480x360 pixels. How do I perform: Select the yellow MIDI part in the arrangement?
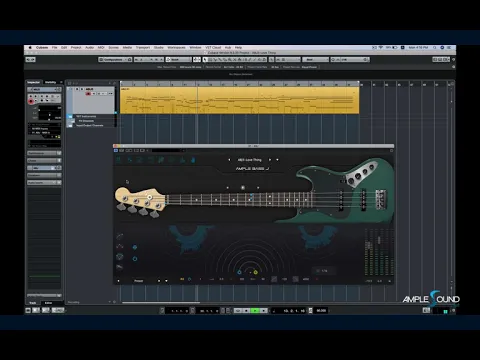239,100
